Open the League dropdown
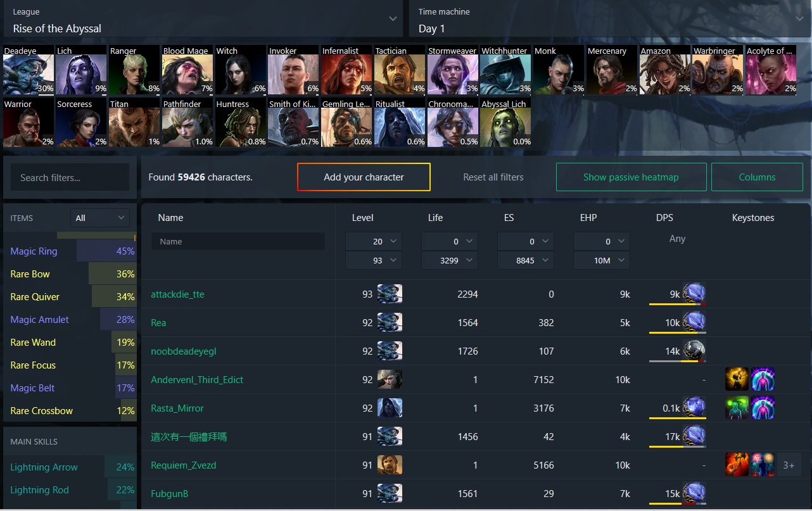This screenshot has height=511, width=812. pyautogui.click(x=203, y=18)
